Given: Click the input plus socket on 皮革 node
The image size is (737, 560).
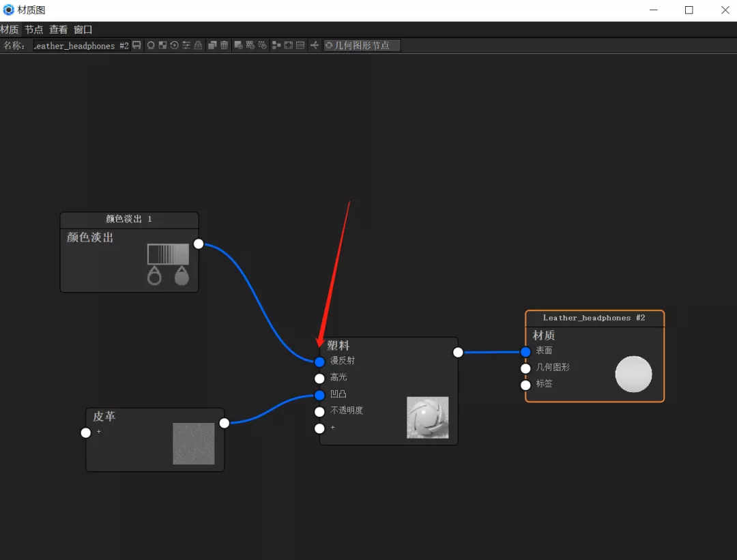Looking at the screenshot, I should (x=85, y=432).
